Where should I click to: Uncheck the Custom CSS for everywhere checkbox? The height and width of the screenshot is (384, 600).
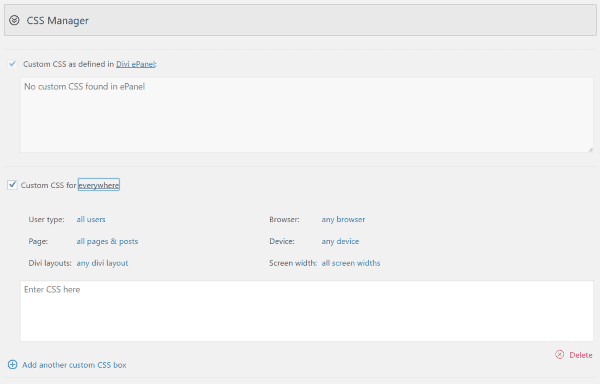(x=12, y=185)
